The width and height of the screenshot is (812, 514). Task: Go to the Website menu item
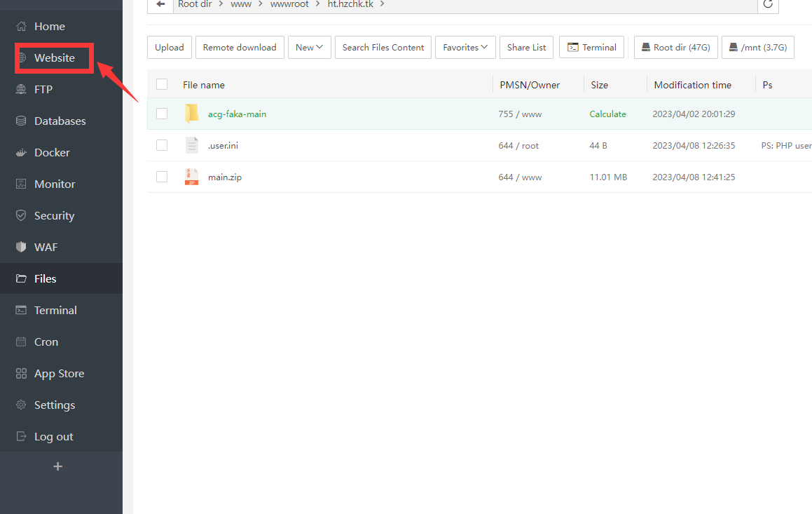(x=54, y=58)
